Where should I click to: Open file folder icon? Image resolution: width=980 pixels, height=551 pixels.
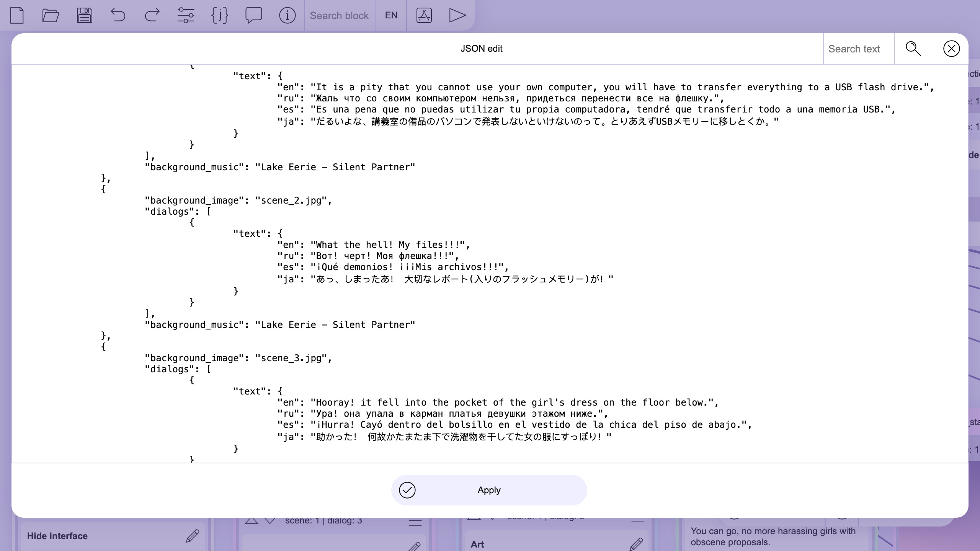coord(51,15)
